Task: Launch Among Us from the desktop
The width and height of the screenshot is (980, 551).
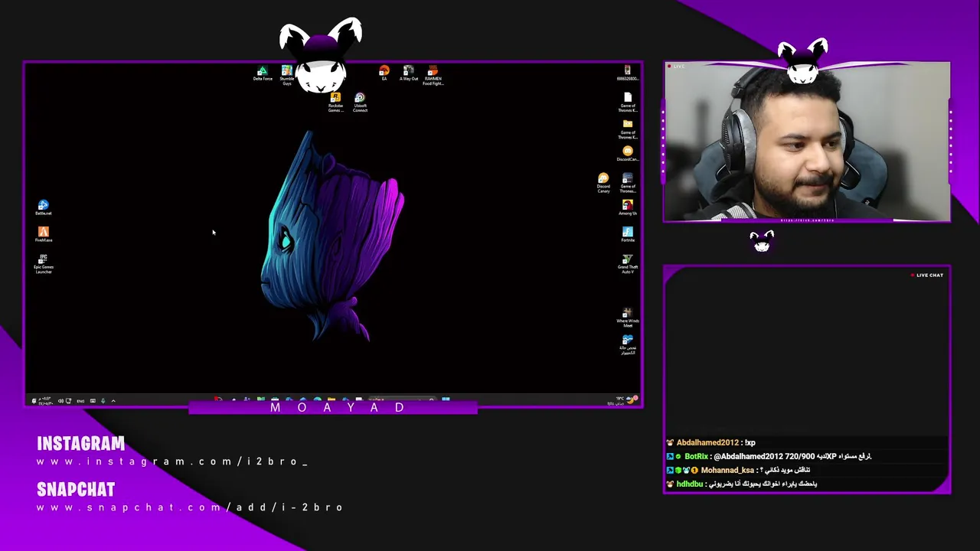Action: pyautogui.click(x=628, y=207)
